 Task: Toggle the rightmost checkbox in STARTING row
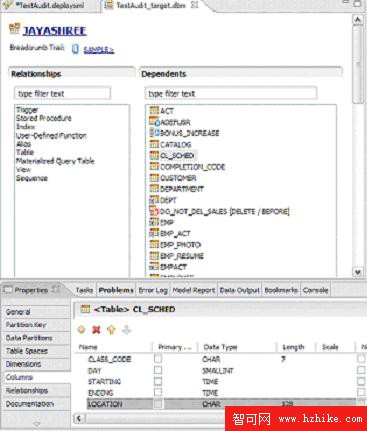coord(361,381)
